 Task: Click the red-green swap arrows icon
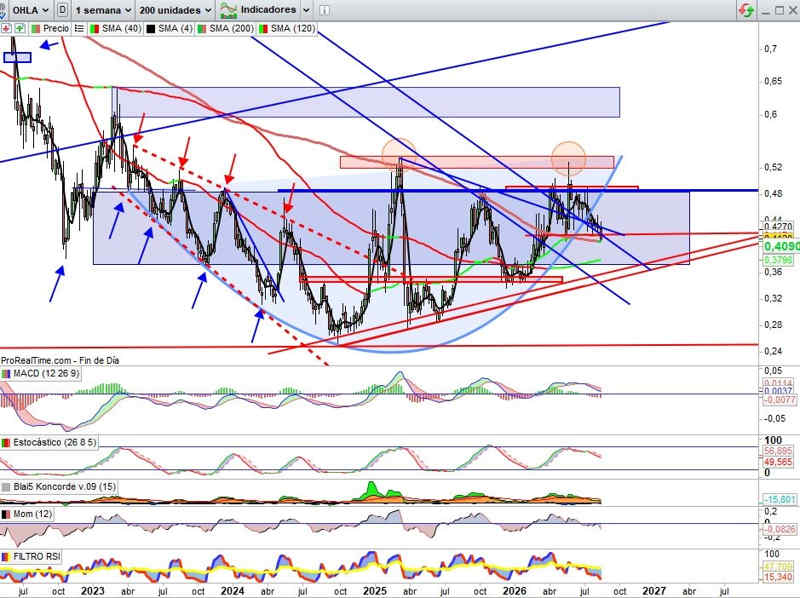(x=746, y=10)
